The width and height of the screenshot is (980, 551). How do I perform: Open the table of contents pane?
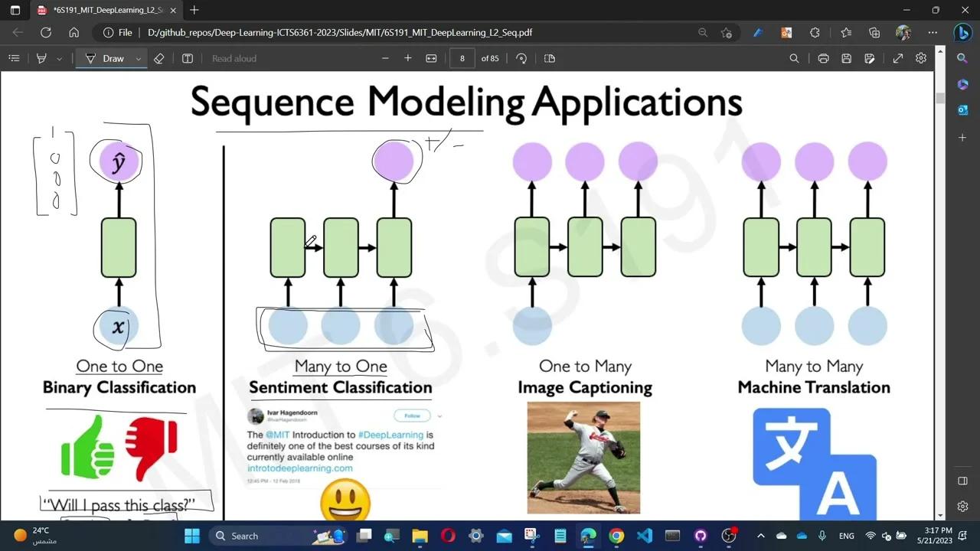14,58
